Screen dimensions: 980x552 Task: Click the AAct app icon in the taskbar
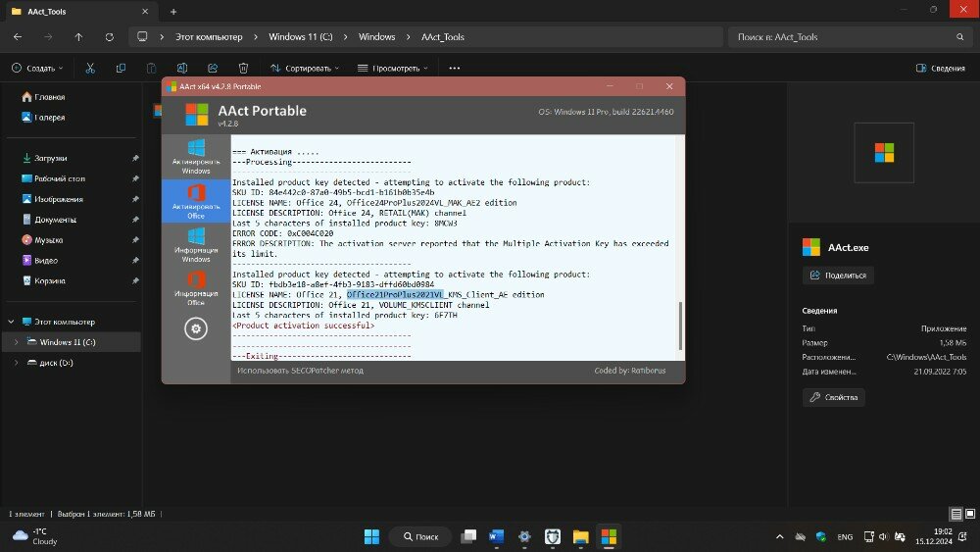coord(609,536)
